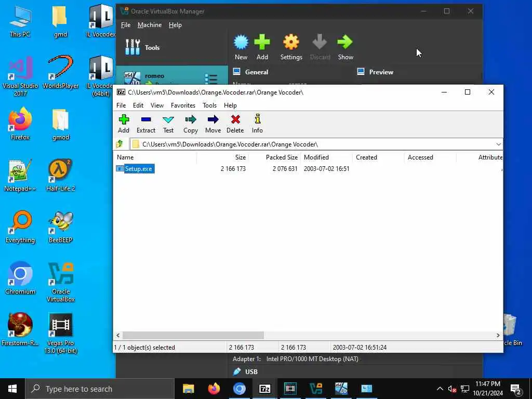Screen dimensions: 532x399
Task: Select Oracle VirtualBox desktop shortcut
Action: tap(60, 282)
